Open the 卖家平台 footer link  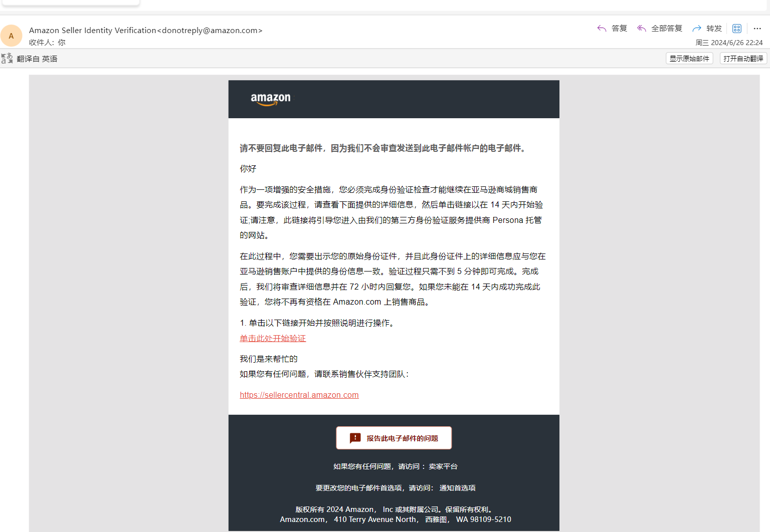[443, 466]
